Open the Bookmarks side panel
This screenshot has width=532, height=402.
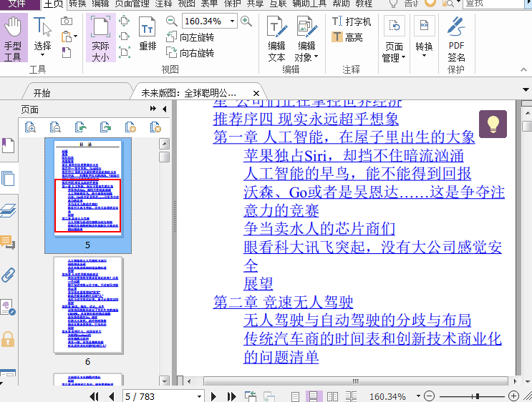coord(8,146)
